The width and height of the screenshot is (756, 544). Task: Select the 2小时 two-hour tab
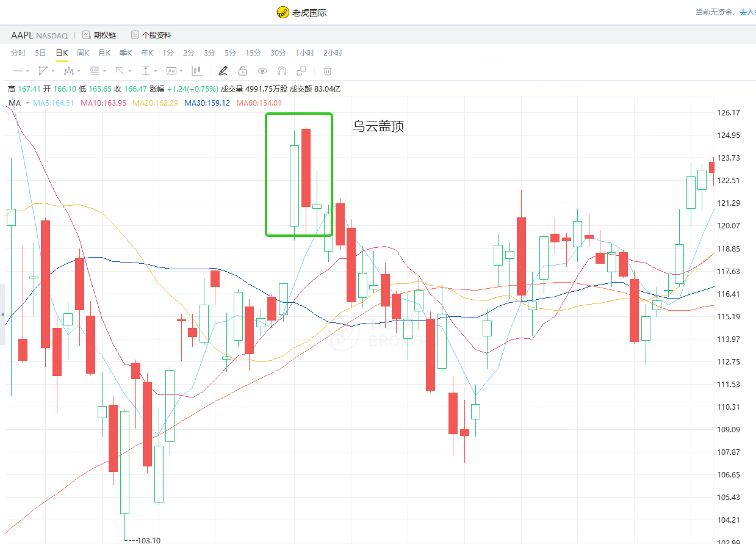(x=333, y=53)
